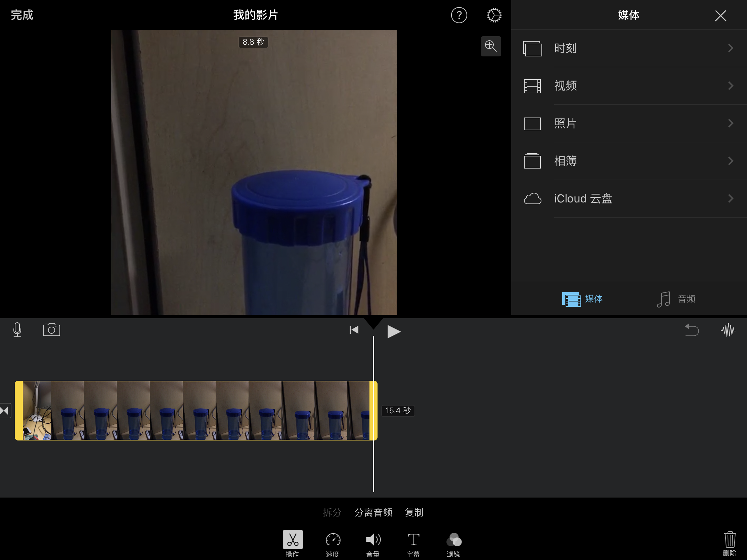
Task: Click the help question mark icon
Action: click(x=458, y=15)
